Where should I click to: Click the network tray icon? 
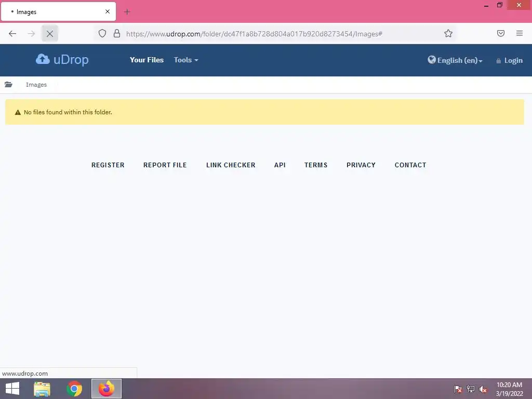click(x=471, y=389)
